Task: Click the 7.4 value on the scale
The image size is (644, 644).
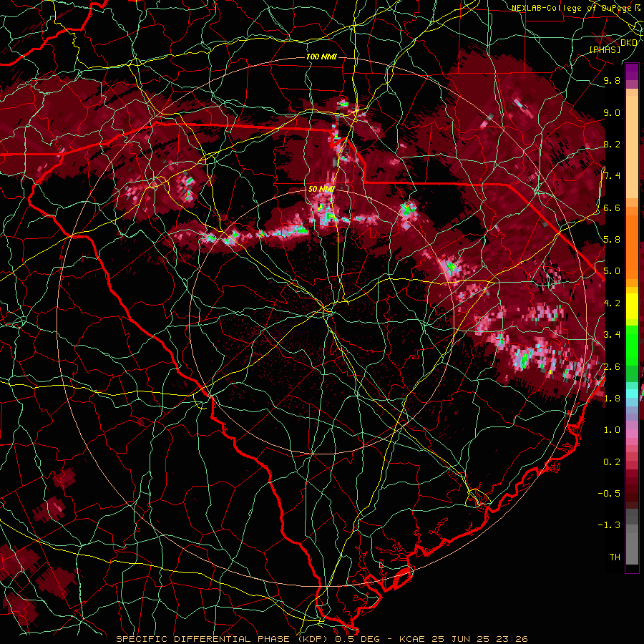Action: click(612, 176)
